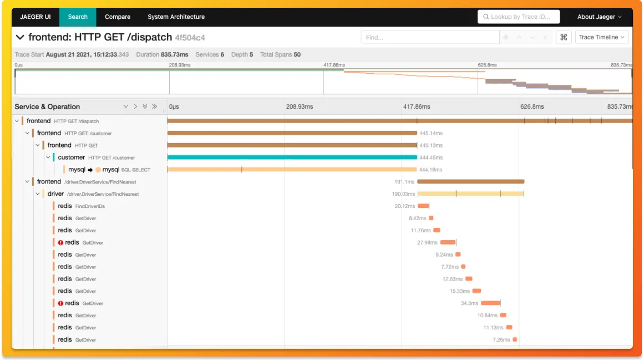Screen dimensions: 644x361
Task: Click the column divider drag handle
Action: [164, 110]
